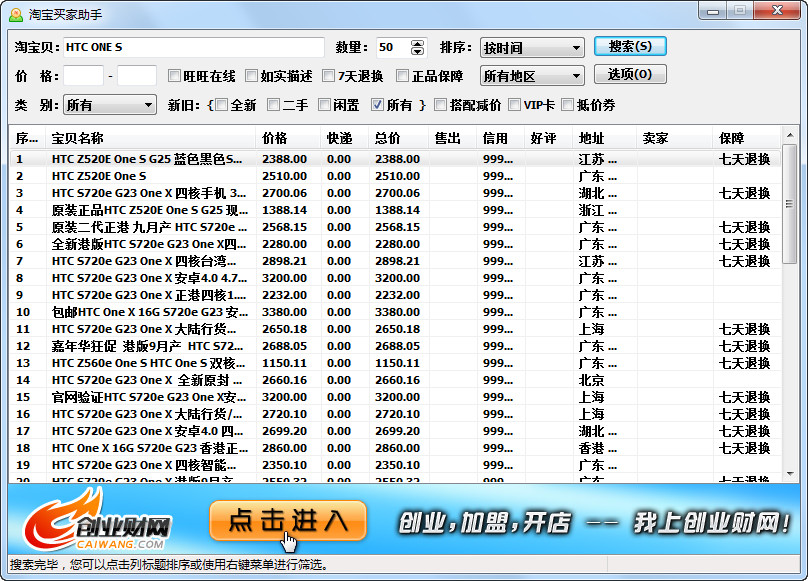Screen dimensions: 808x581
Task: Click the 数量 field showing 50
Action: pos(394,47)
